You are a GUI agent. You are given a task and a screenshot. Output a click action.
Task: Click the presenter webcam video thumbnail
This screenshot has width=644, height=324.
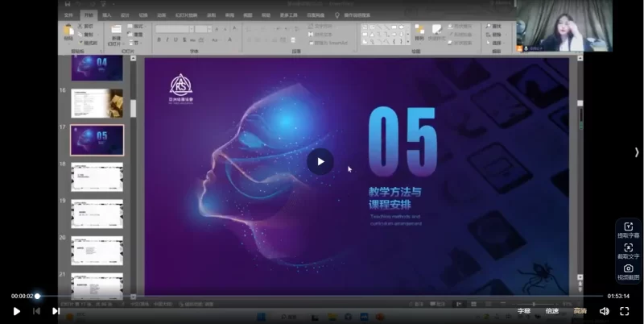(x=564, y=26)
